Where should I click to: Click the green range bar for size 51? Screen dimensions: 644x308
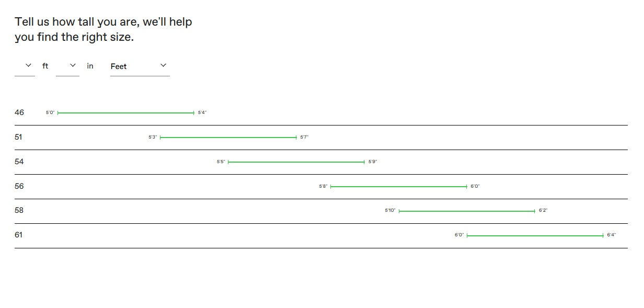tap(228, 138)
